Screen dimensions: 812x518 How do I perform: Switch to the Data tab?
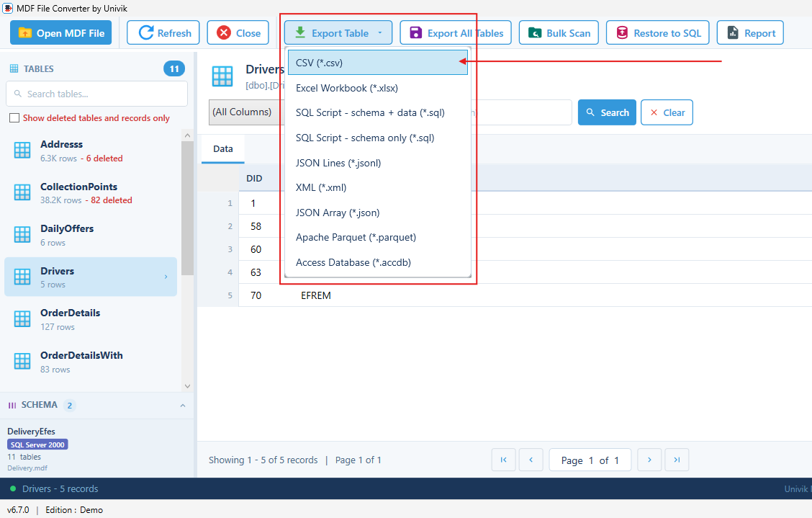pyautogui.click(x=222, y=149)
